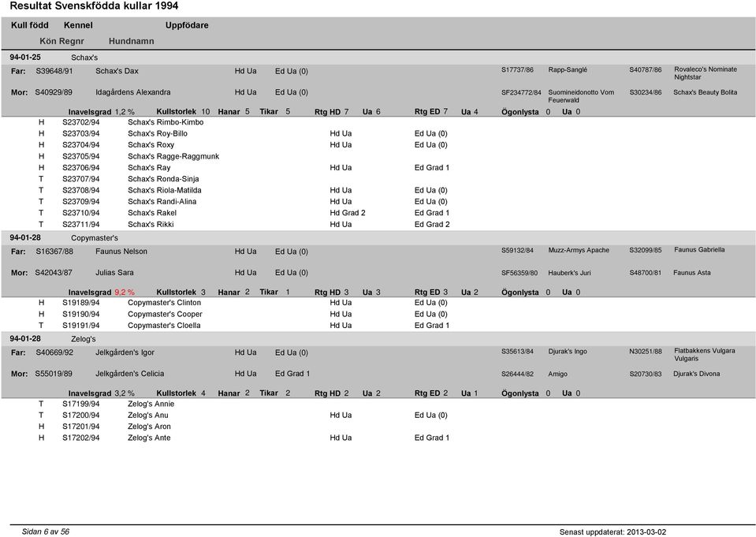Click registration number S16367/88

click(x=54, y=252)
